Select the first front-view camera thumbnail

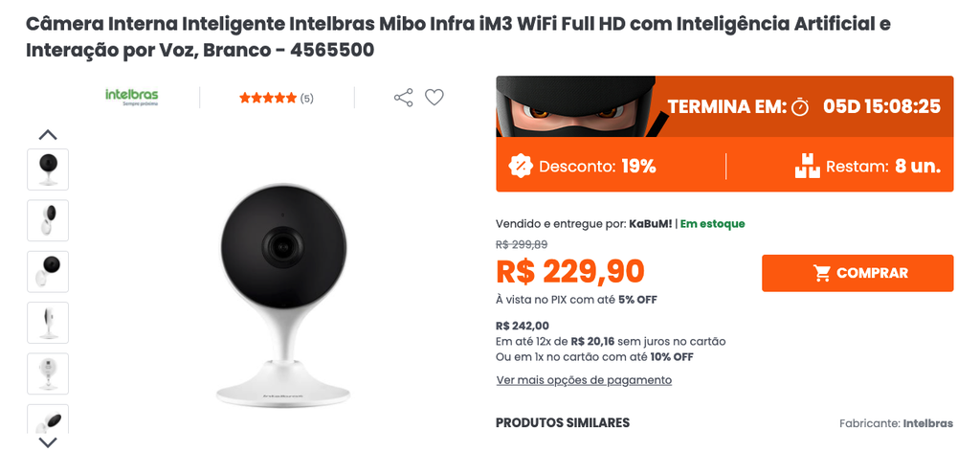48,169
